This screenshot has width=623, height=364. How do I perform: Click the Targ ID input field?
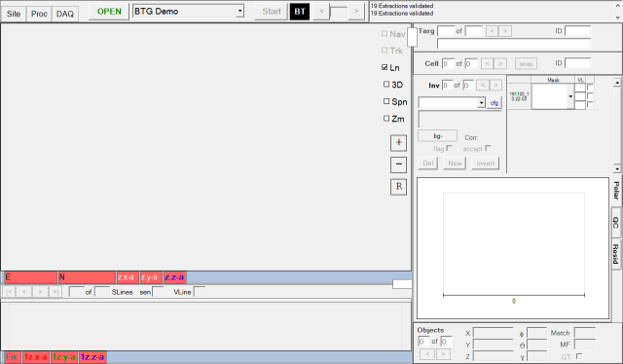[577, 31]
